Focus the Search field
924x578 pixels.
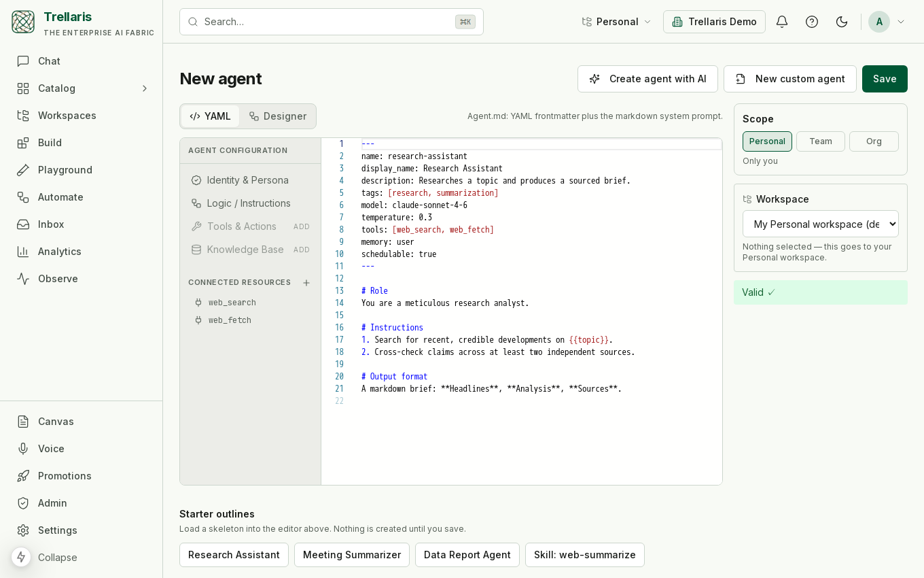click(332, 22)
